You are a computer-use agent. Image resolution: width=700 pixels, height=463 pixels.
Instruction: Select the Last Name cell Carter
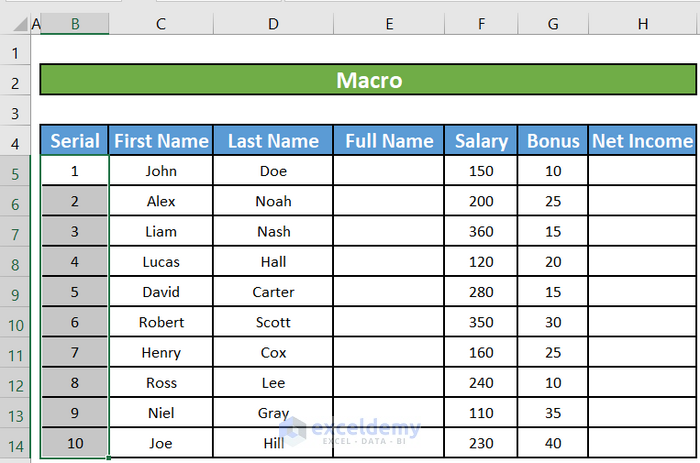tap(273, 292)
